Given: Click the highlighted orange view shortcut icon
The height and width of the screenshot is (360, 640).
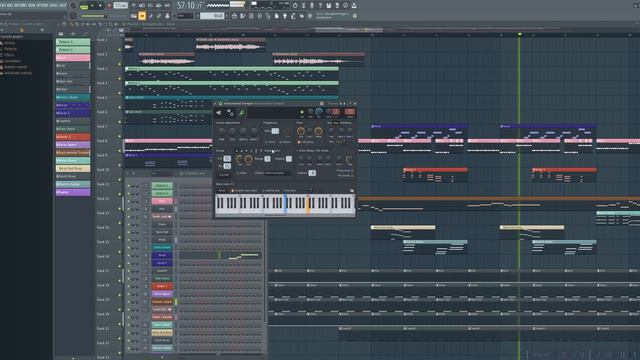Looking at the screenshot, I should coord(142,16).
